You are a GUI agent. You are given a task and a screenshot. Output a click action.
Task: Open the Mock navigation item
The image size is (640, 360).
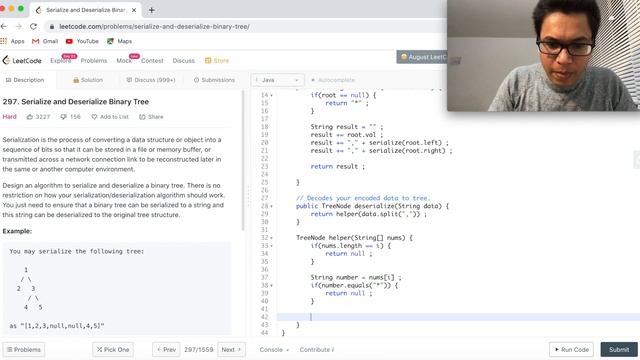pos(124,60)
